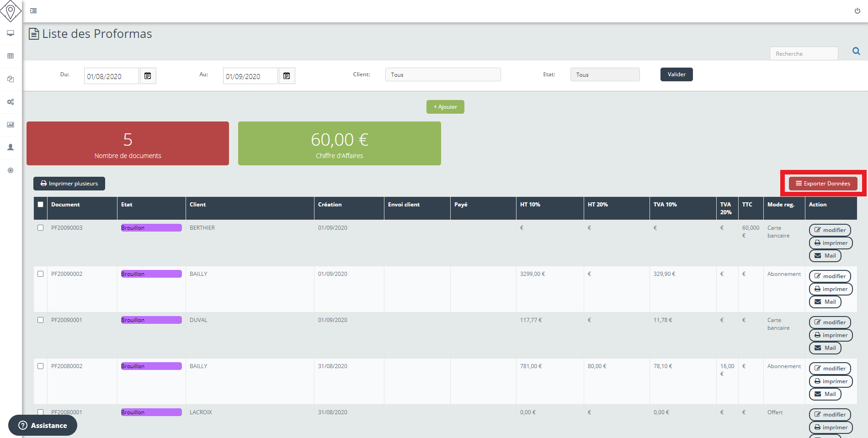Tick the checkbox next to PF20080002
Viewport: 868px width, 438px height.
[40, 366]
